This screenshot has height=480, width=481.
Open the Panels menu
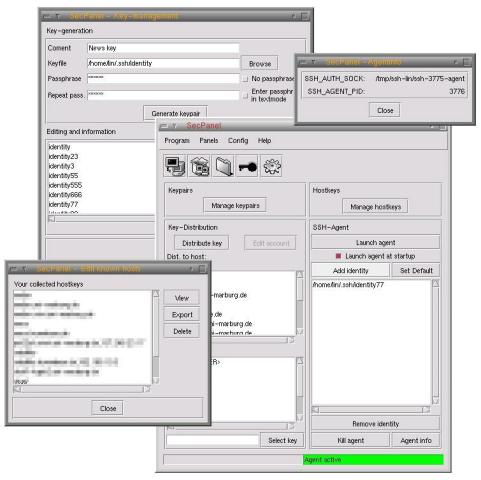[209, 141]
